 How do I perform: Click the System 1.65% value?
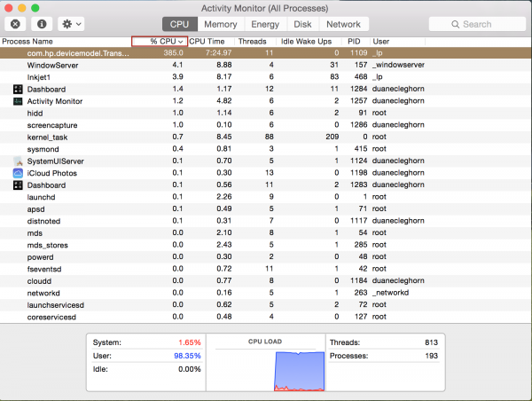click(190, 342)
